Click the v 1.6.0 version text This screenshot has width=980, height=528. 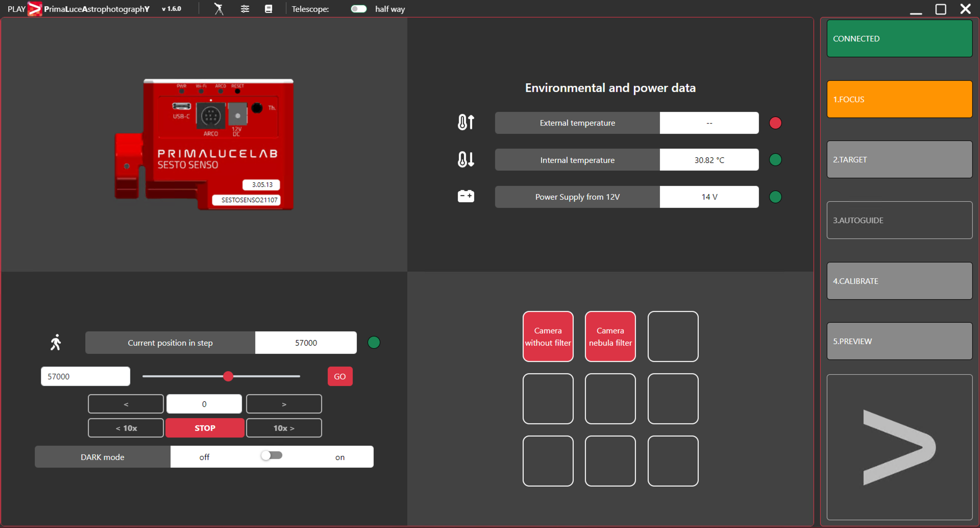tap(171, 9)
